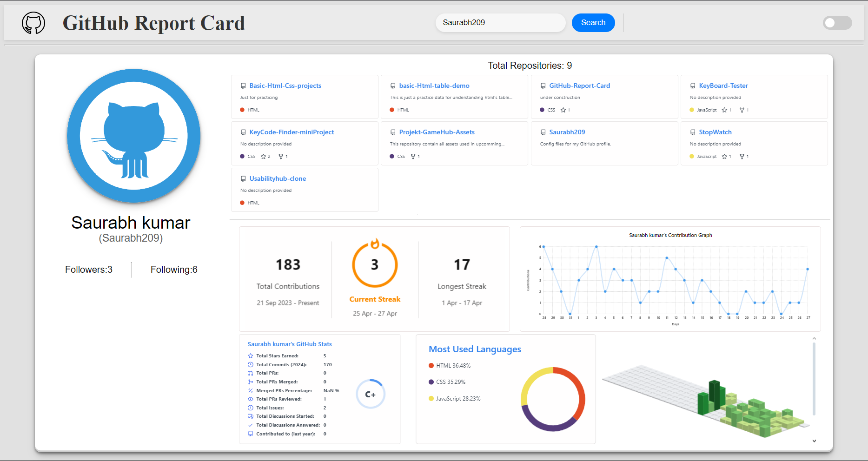Open the Basic-Html-Css-projects repository link

pyautogui.click(x=285, y=86)
